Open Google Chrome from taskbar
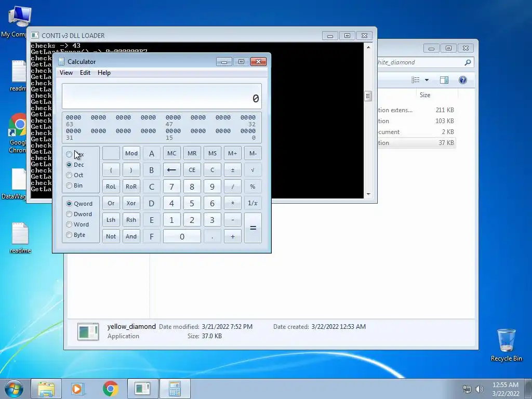Image resolution: width=532 pixels, height=399 pixels. pyautogui.click(x=110, y=389)
